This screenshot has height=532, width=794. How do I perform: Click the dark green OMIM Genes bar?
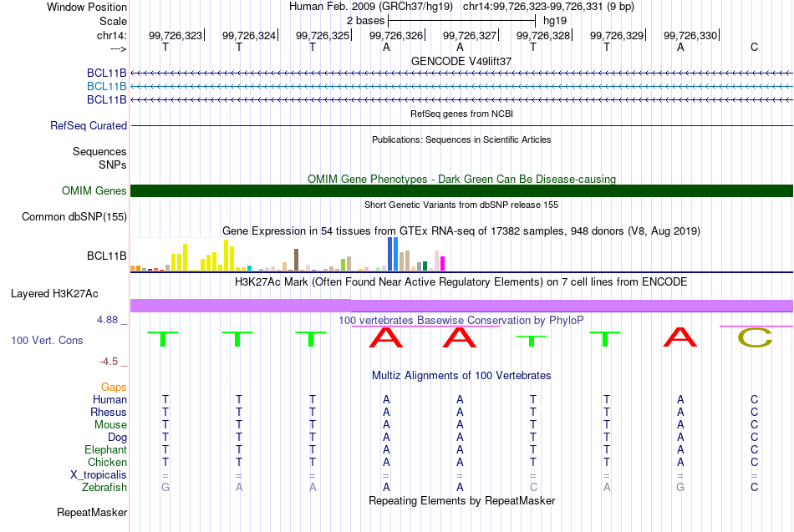point(461,190)
